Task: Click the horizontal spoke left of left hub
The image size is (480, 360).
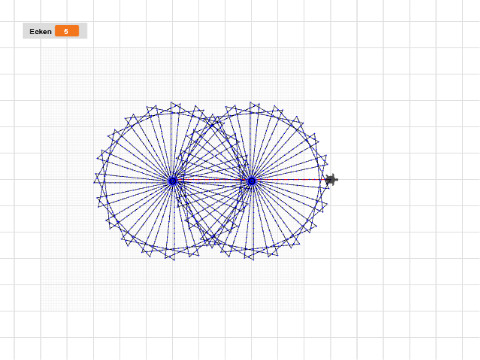Action: 137,180
